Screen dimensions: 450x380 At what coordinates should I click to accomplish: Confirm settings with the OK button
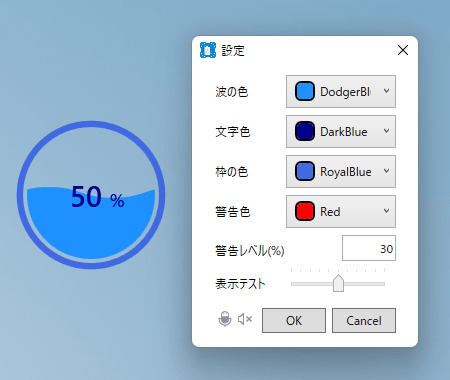pos(294,320)
